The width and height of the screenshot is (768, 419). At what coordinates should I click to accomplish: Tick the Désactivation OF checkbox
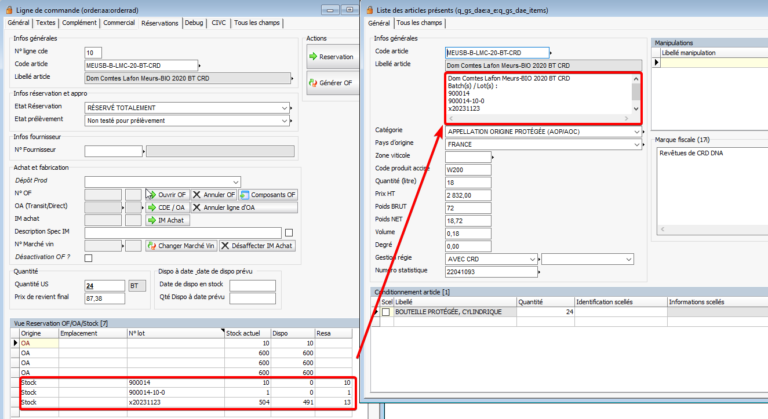[x=90, y=258]
